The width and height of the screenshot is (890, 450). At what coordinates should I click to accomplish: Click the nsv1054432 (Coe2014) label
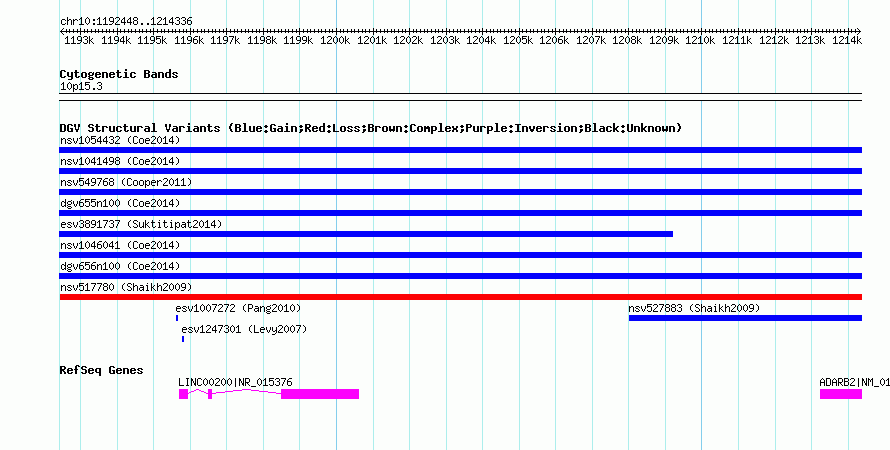pos(120,140)
